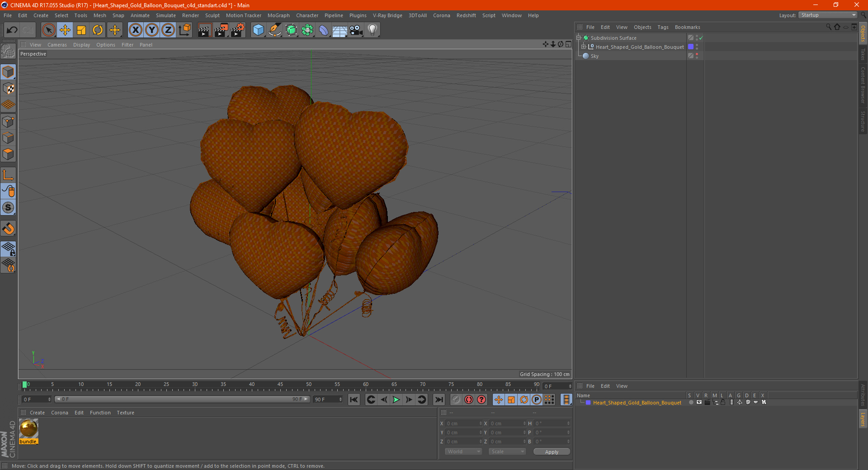The image size is (868, 470).
Task: Add a Floor environment object icon
Action: click(x=340, y=30)
